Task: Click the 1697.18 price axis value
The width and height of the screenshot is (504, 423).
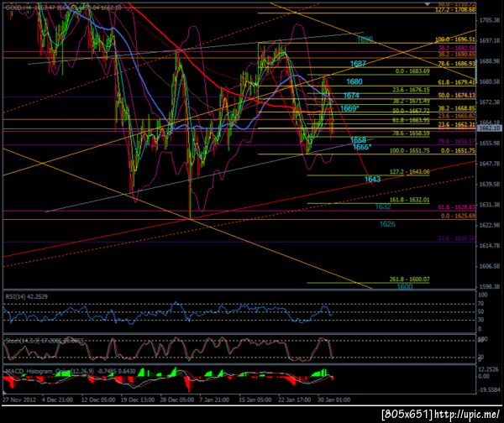Action: coord(490,40)
